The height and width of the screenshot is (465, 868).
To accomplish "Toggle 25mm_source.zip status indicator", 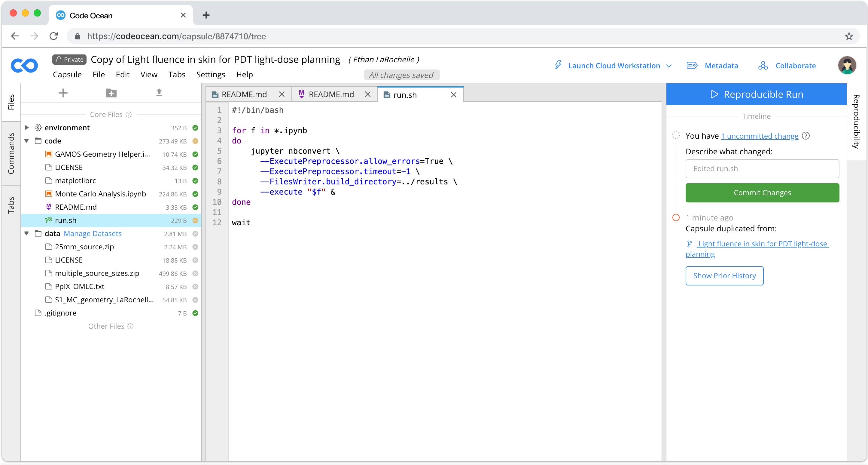I will pyautogui.click(x=195, y=247).
